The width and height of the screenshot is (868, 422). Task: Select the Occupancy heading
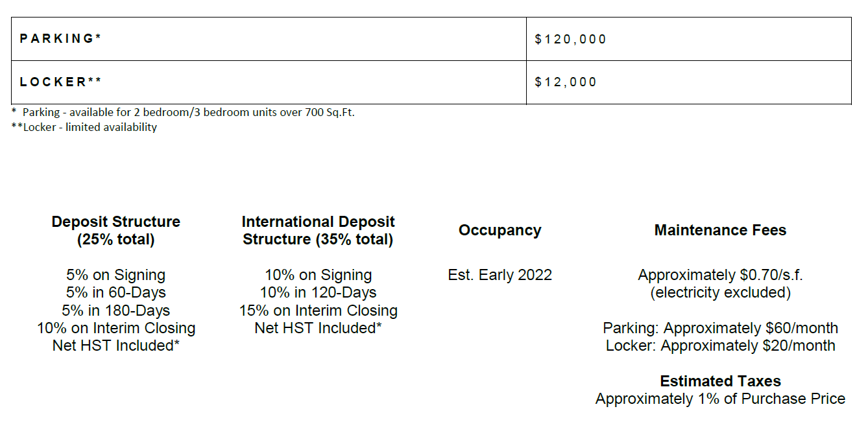[500, 230]
